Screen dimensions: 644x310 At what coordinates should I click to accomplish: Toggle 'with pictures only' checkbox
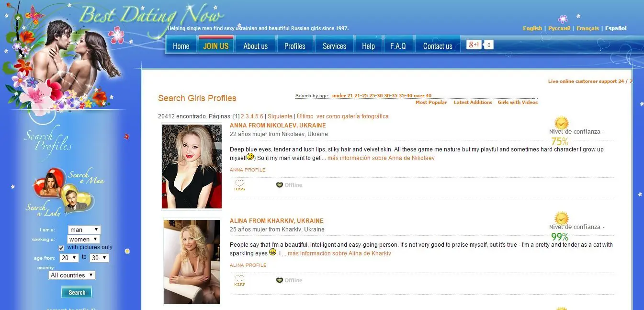(x=61, y=248)
